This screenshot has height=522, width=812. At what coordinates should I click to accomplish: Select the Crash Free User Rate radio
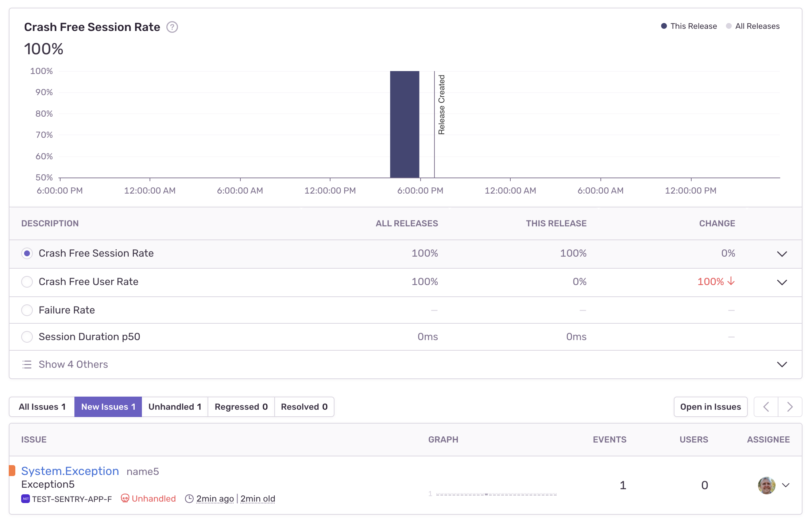point(27,282)
